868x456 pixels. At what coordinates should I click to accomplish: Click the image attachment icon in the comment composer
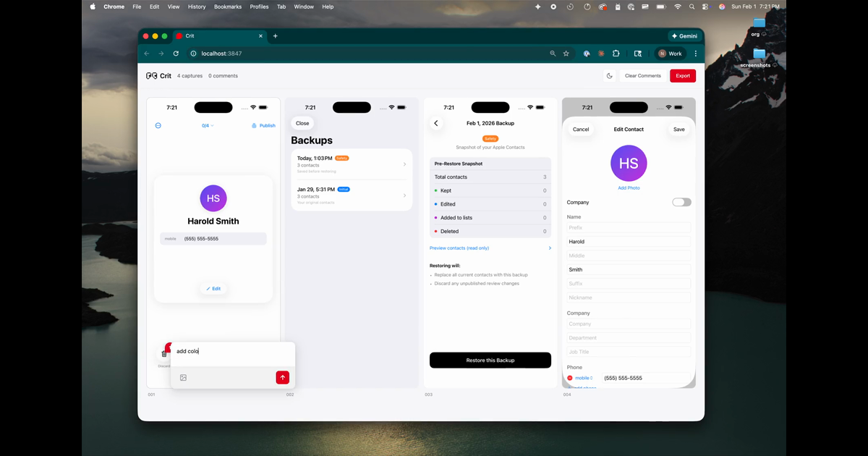tap(184, 377)
